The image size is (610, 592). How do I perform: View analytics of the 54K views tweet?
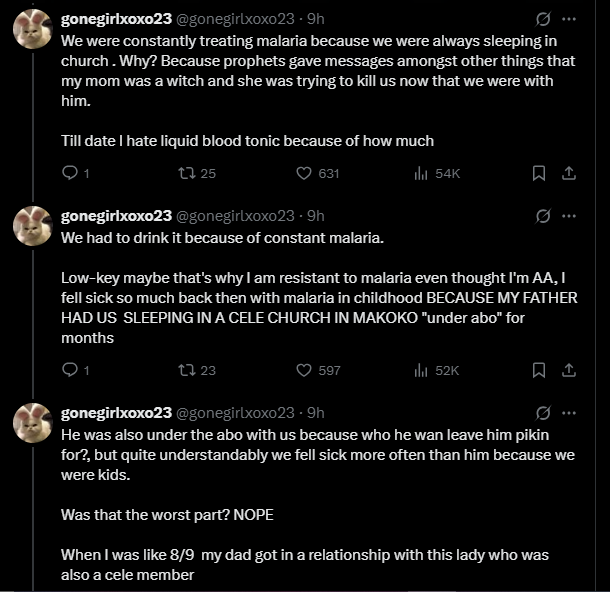point(421,173)
